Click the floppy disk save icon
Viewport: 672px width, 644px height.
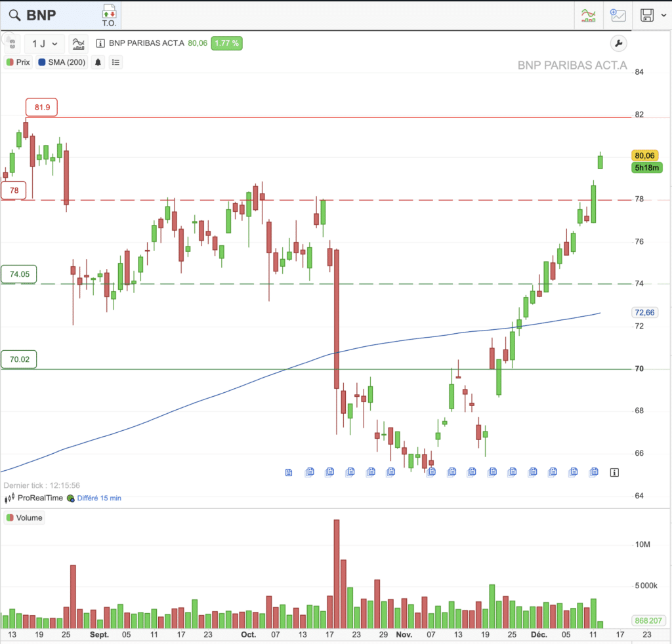646,15
